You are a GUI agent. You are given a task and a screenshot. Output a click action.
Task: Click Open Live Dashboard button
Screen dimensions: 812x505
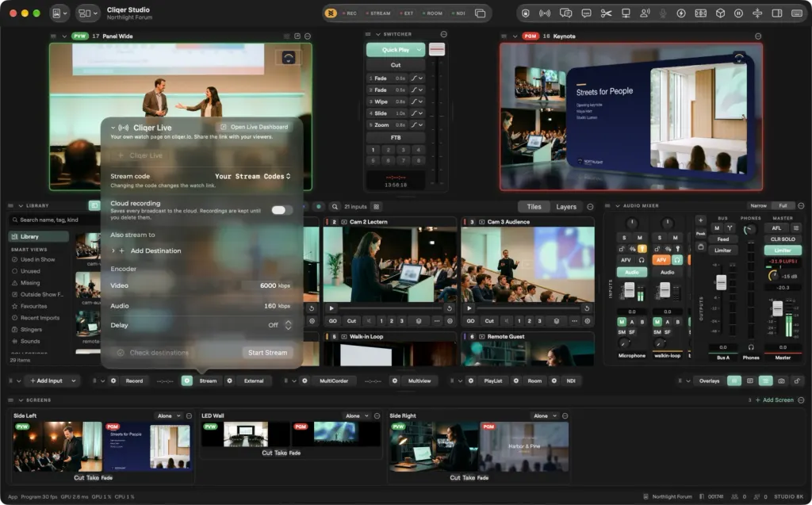[255, 127]
